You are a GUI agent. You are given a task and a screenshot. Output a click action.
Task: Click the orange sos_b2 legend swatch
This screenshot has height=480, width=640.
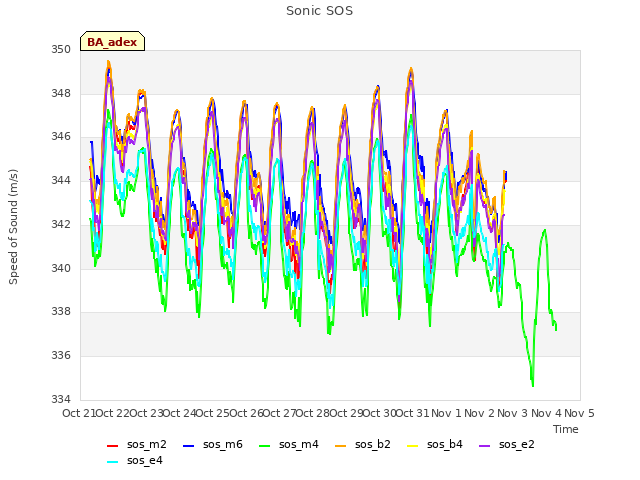[x=340, y=446]
